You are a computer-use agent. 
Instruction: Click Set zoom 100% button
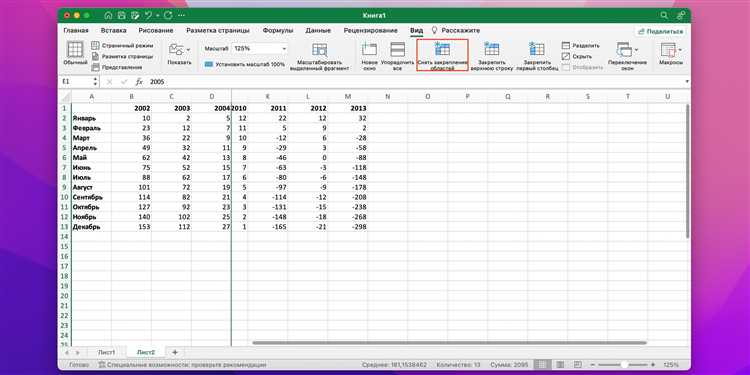pyautogui.click(x=244, y=64)
